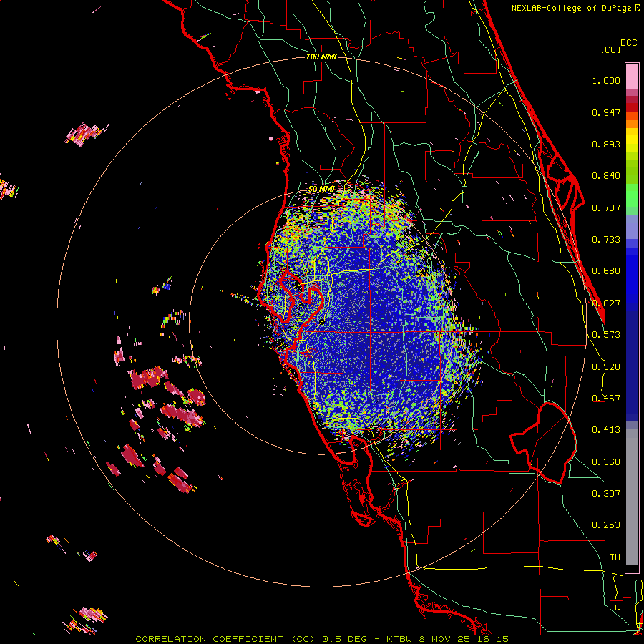
Task: Click the 0.573 scale value
Action: [x=606, y=335]
